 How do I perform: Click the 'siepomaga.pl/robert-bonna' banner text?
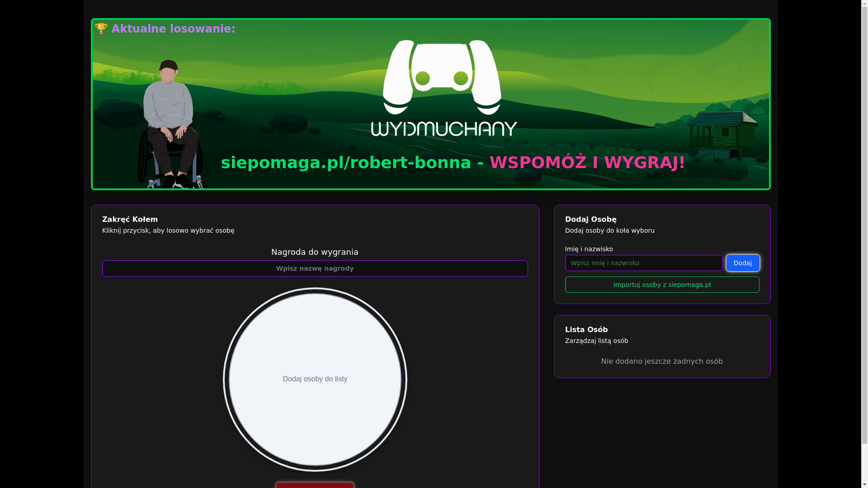(346, 163)
